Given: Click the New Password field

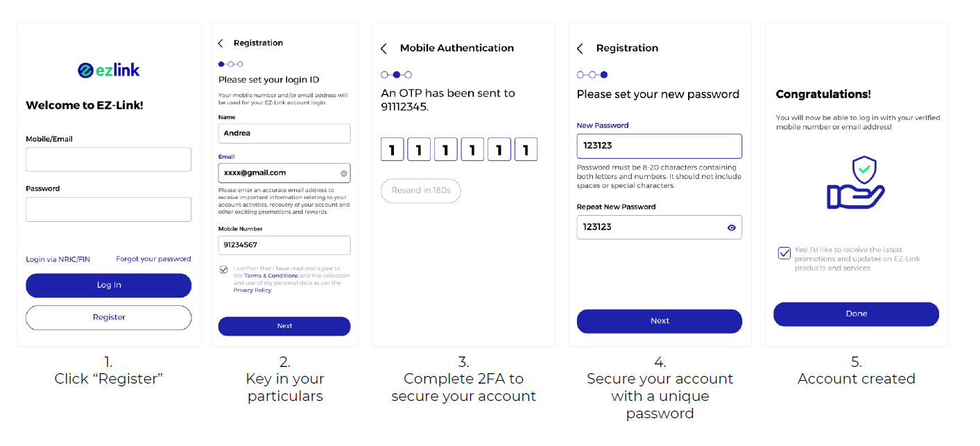Looking at the screenshot, I should pos(659,146).
